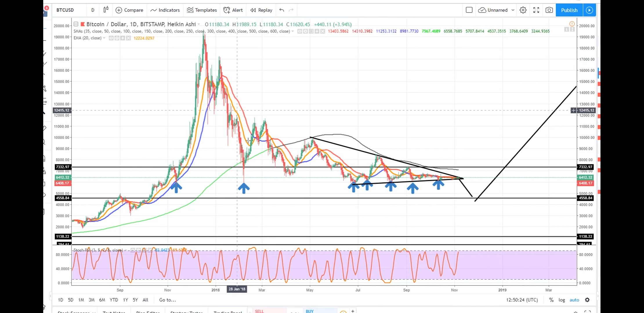Select the layout square icon
644x313 pixels.
pos(469,10)
